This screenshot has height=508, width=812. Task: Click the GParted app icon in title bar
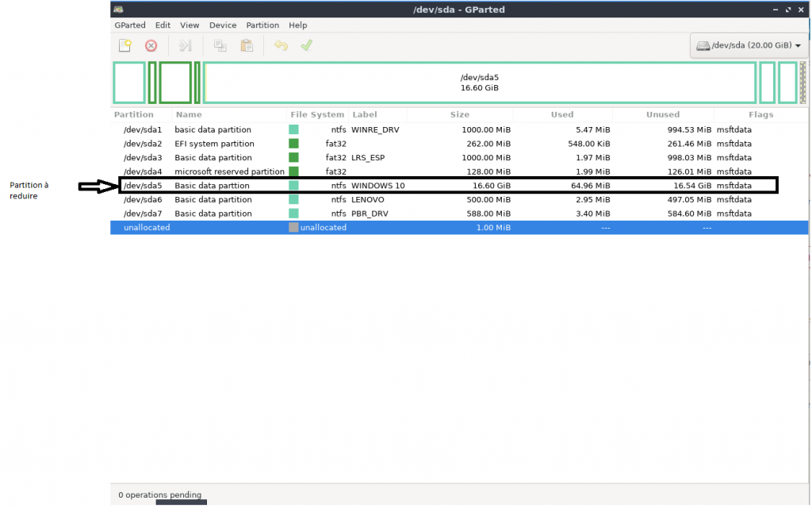(x=119, y=10)
